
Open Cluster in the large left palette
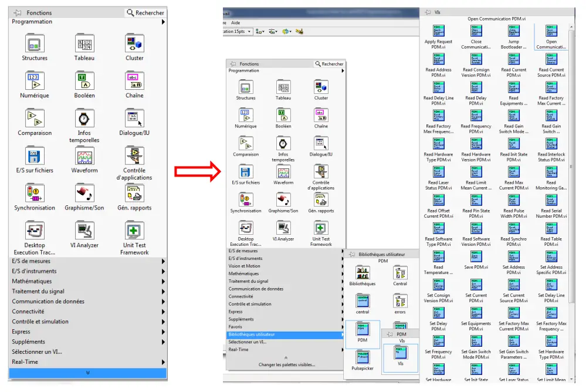tap(134, 43)
